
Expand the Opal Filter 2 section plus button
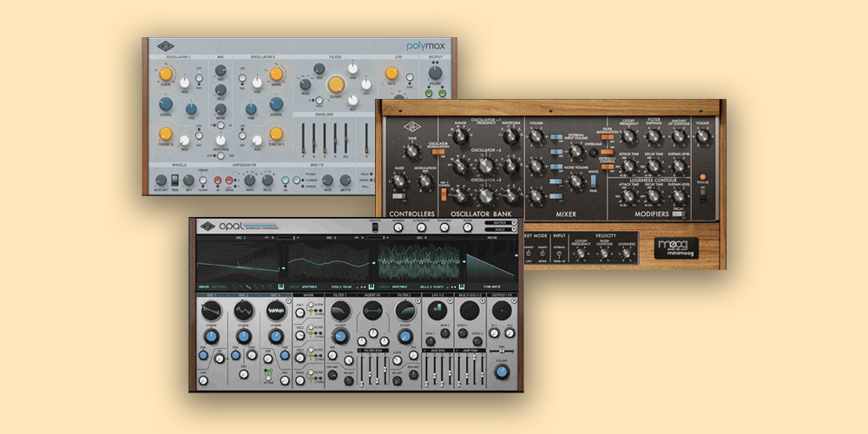point(418,300)
